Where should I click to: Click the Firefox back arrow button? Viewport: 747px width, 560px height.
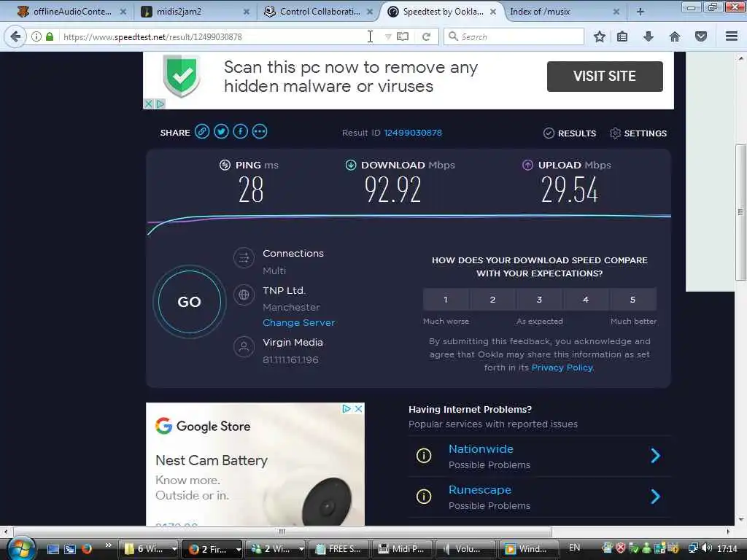pyautogui.click(x=15, y=36)
